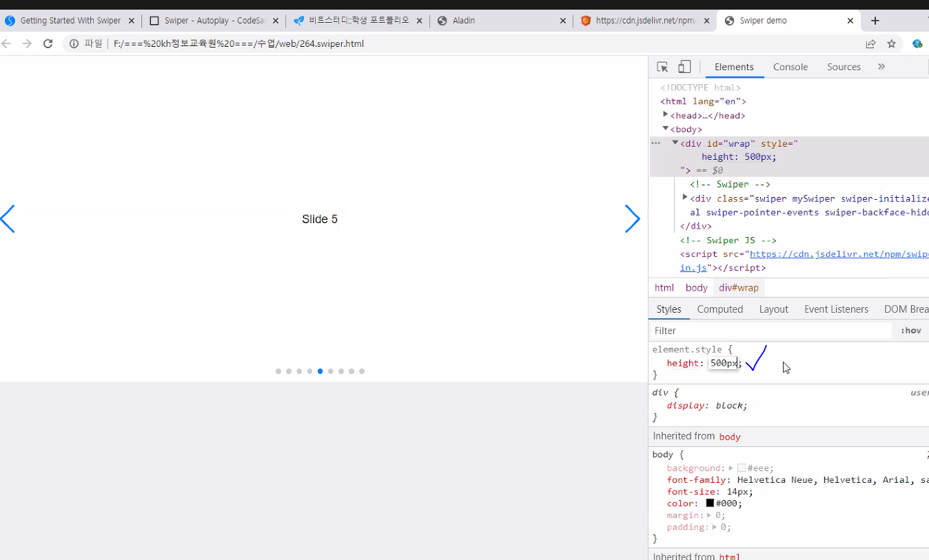Open the Event Listeners tab

click(x=837, y=309)
